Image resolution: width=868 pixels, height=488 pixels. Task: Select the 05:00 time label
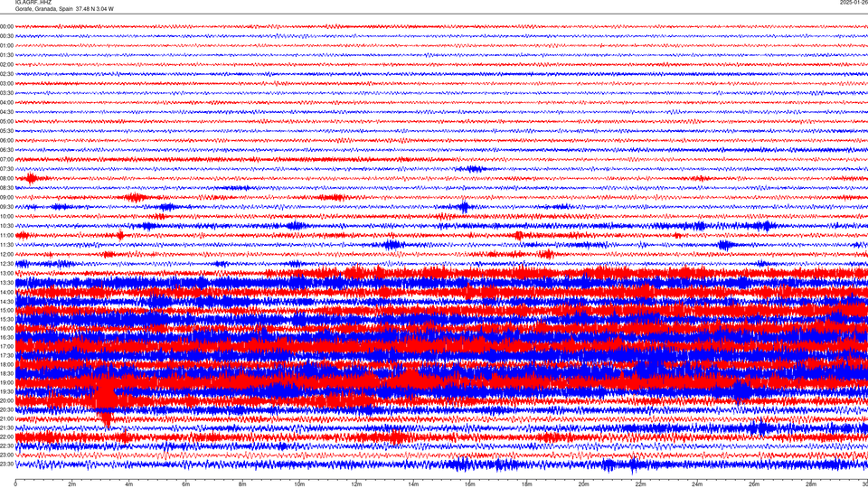(x=6, y=121)
